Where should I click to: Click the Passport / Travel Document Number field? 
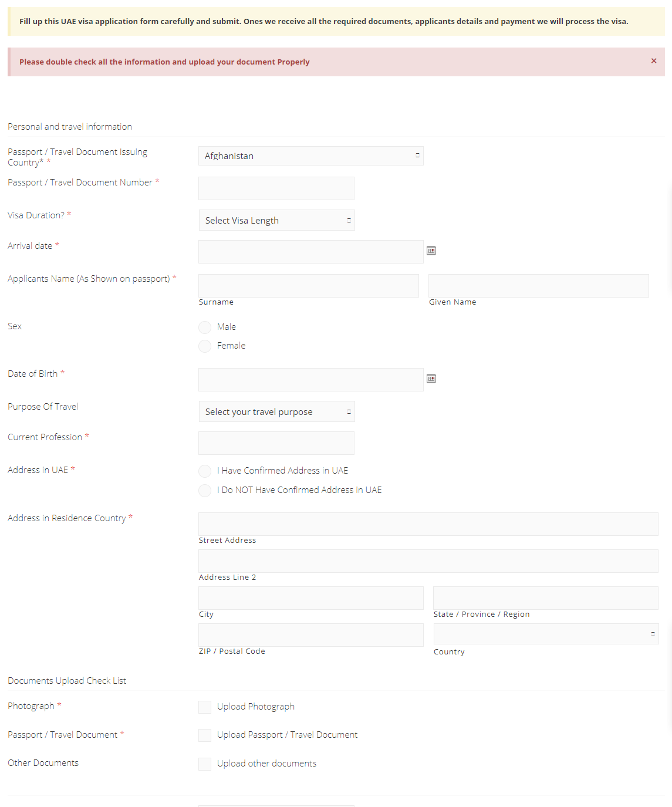[x=276, y=188]
